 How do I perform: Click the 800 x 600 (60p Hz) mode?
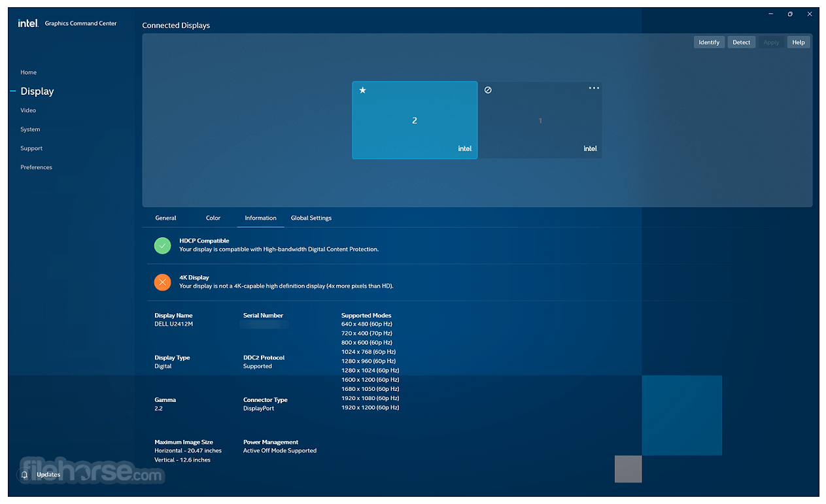pyautogui.click(x=367, y=343)
